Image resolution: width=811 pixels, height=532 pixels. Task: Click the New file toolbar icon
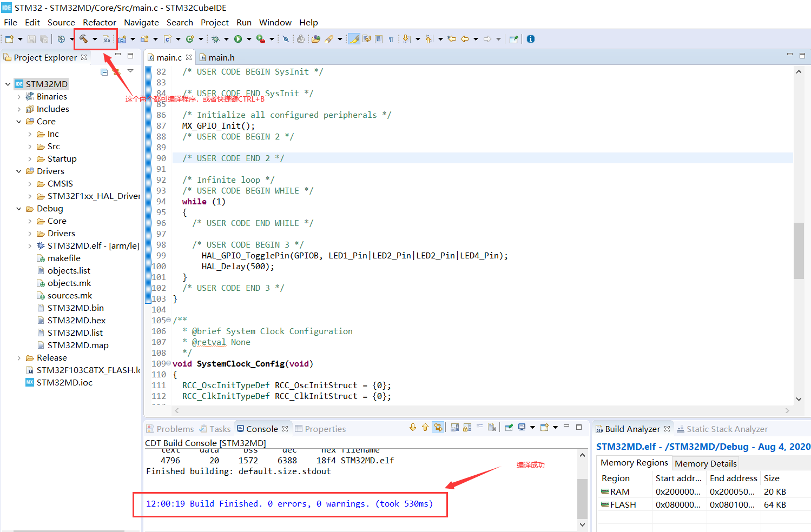coord(9,39)
